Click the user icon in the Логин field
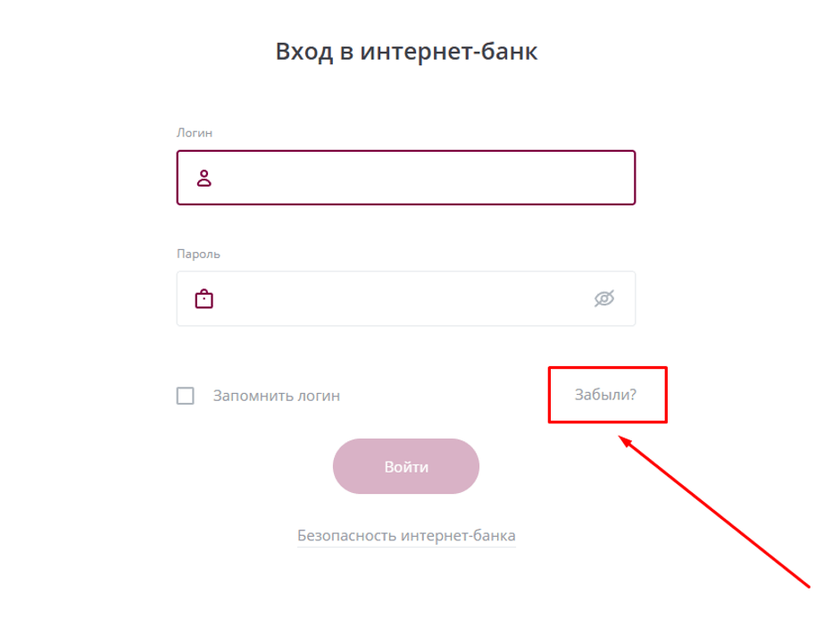Screen dimensions: 840x627 tap(204, 178)
